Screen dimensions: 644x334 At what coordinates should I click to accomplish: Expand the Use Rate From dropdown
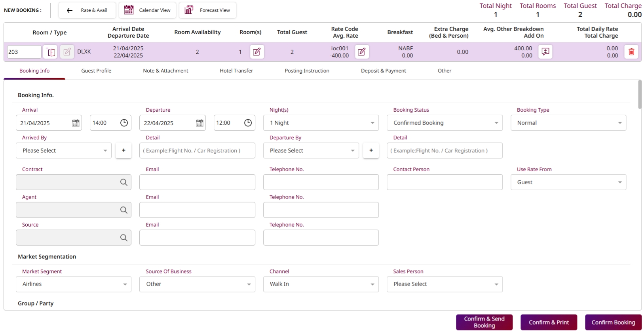(x=568, y=182)
